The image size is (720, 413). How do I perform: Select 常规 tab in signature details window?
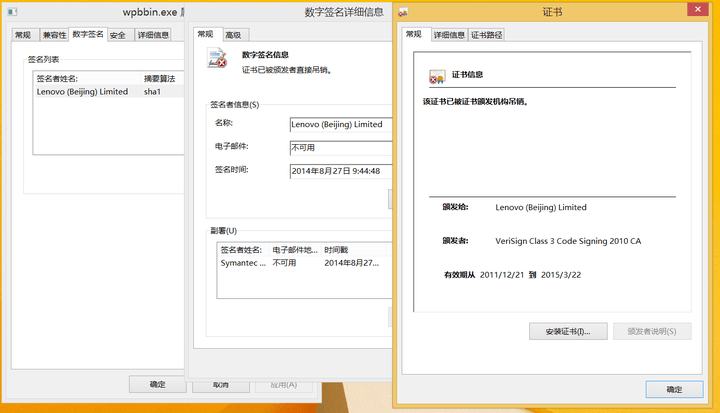(206, 34)
